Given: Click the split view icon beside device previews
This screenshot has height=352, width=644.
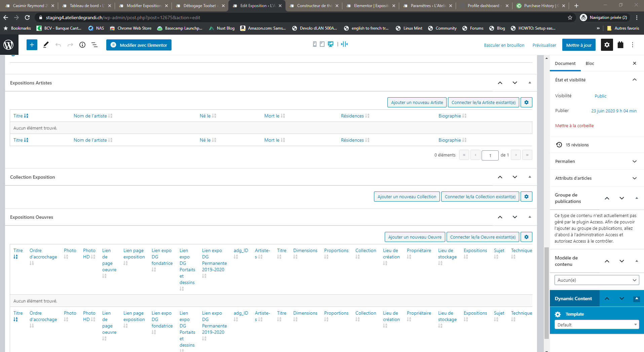Looking at the screenshot, I should (344, 44).
